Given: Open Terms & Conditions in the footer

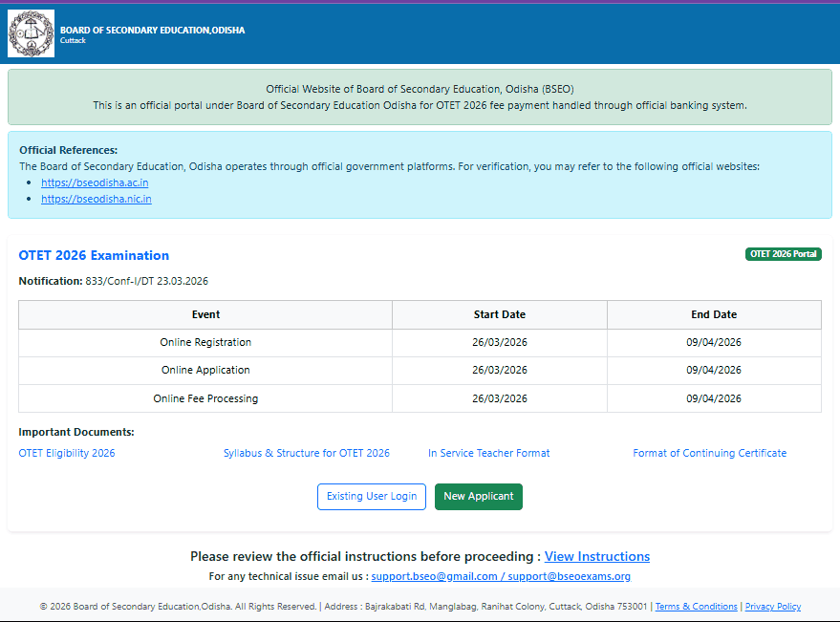Looking at the screenshot, I should point(696,607).
